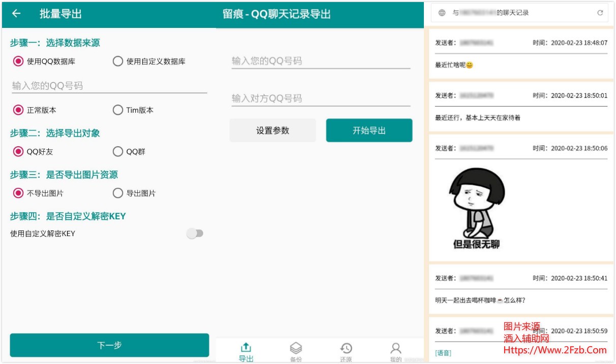Screen dimensions: 616x364
Task: Click the message 明天一起出去喝杯咖啡怎么样
Action: 480,300
